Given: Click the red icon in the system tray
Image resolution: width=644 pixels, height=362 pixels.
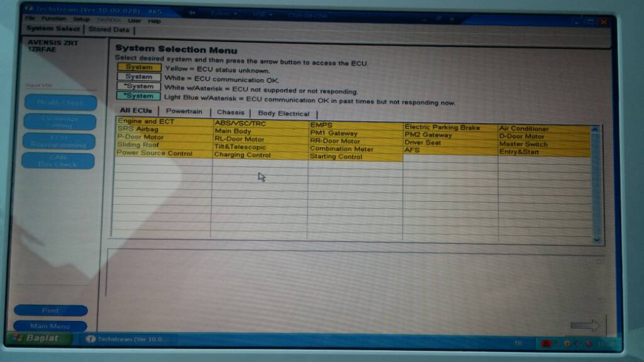Looking at the screenshot, I should (x=547, y=343).
